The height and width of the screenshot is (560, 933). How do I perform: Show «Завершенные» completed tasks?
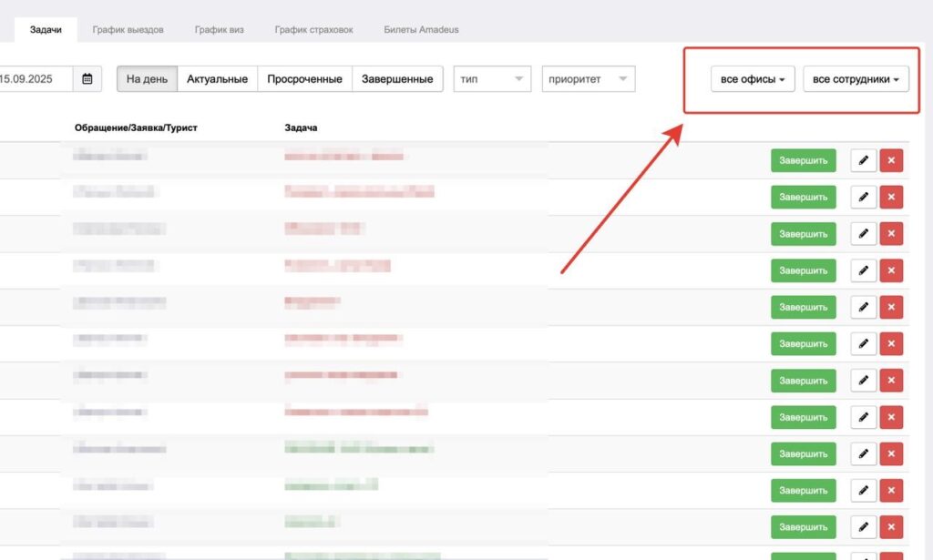point(396,79)
